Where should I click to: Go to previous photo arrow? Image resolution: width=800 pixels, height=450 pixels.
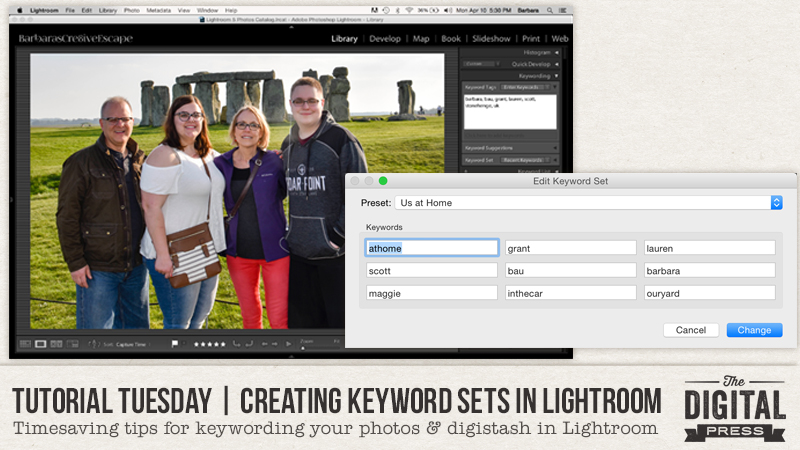click(264, 344)
